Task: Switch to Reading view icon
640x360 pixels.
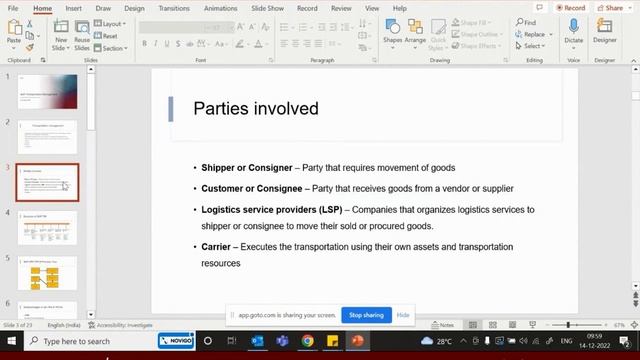Action: coord(512,325)
